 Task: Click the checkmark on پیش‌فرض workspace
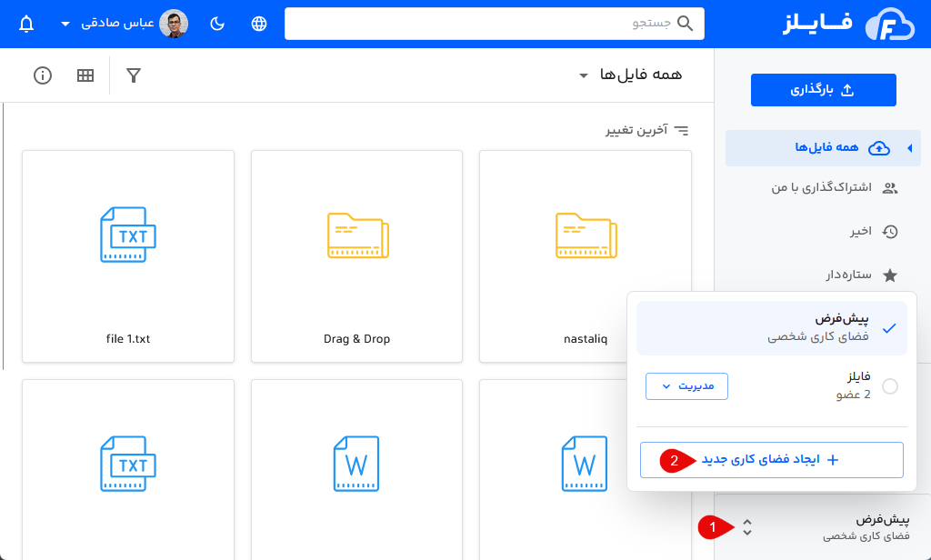click(890, 327)
